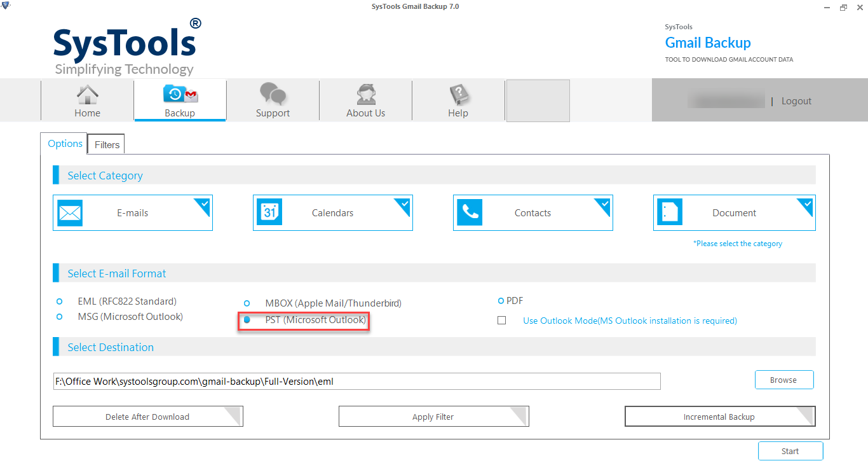Select EML (RFC822 Standard) format

pyautogui.click(x=60, y=301)
